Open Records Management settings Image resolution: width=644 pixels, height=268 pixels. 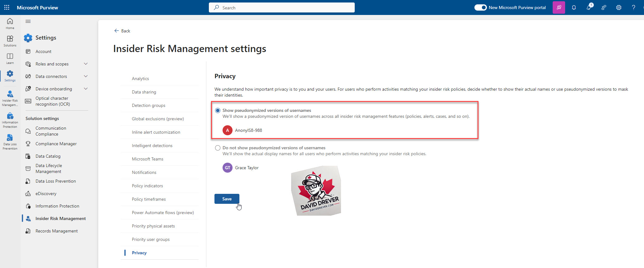click(56, 231)
